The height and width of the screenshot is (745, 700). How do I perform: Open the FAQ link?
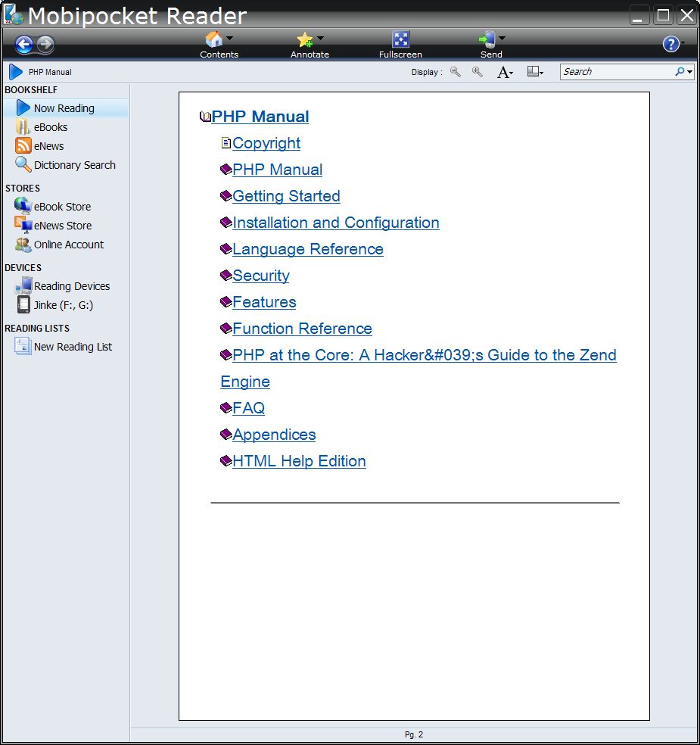click(x=248, y=408)
